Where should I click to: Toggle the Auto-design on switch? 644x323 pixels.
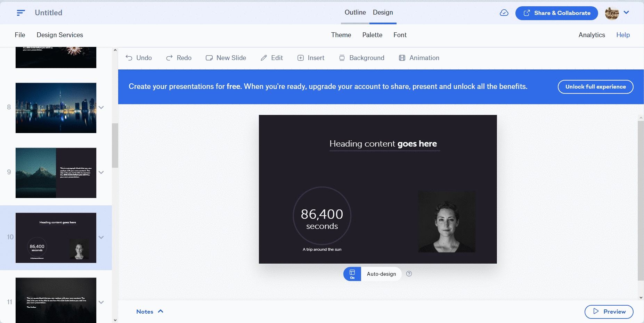click(x=352, y=274)
